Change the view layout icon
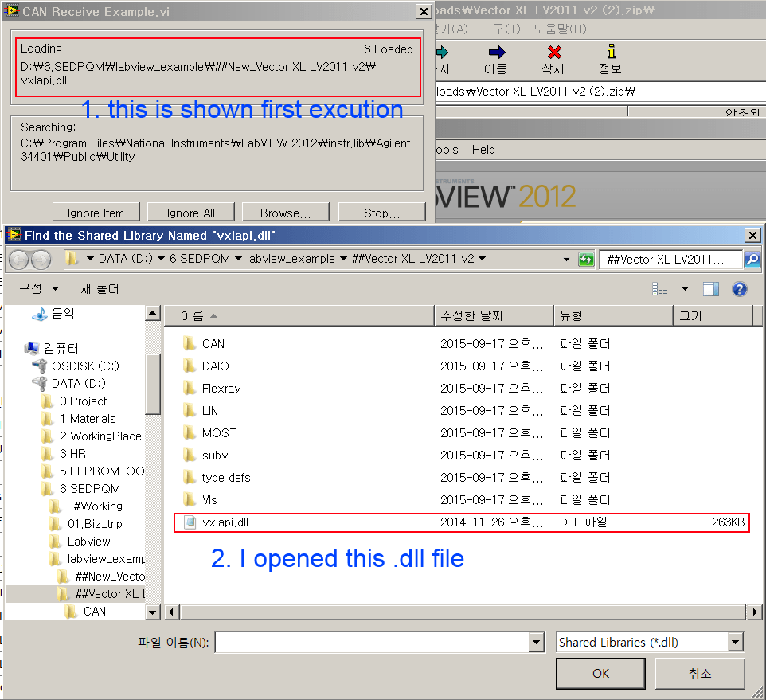 tap(660, 289)
